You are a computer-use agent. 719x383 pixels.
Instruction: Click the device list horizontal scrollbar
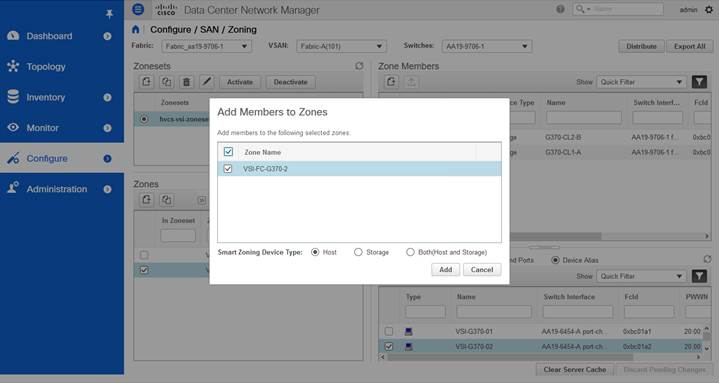point(511,357)
